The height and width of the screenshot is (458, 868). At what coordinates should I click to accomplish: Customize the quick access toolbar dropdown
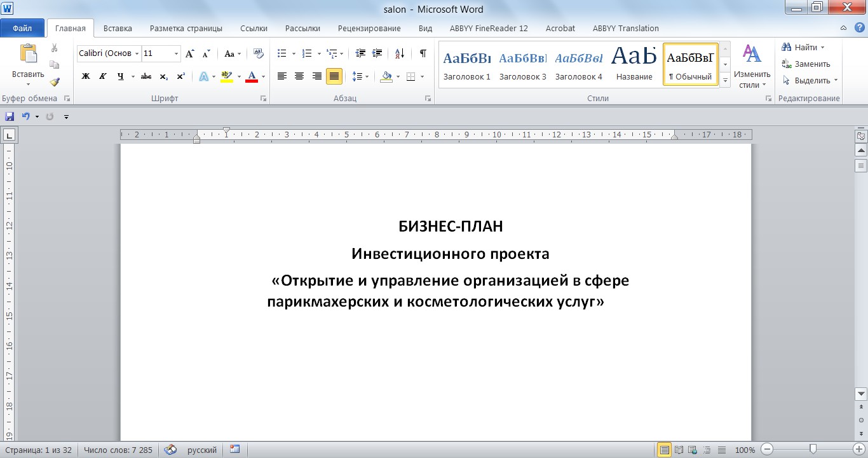66,116
